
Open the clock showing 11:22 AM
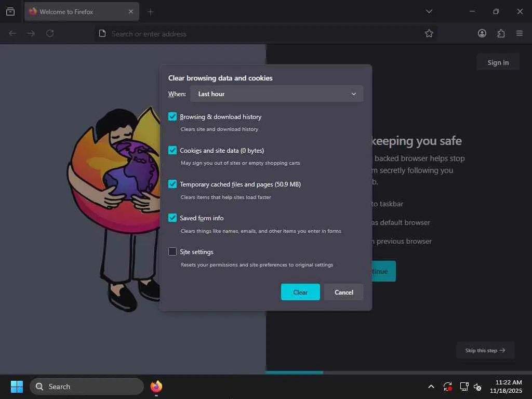(506, 387)
